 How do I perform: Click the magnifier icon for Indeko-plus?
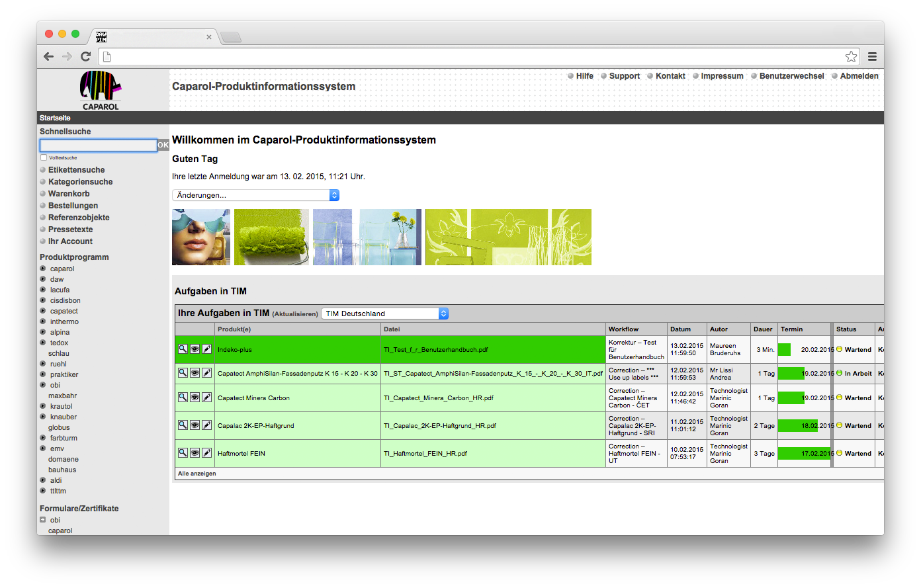click(183, 349)
